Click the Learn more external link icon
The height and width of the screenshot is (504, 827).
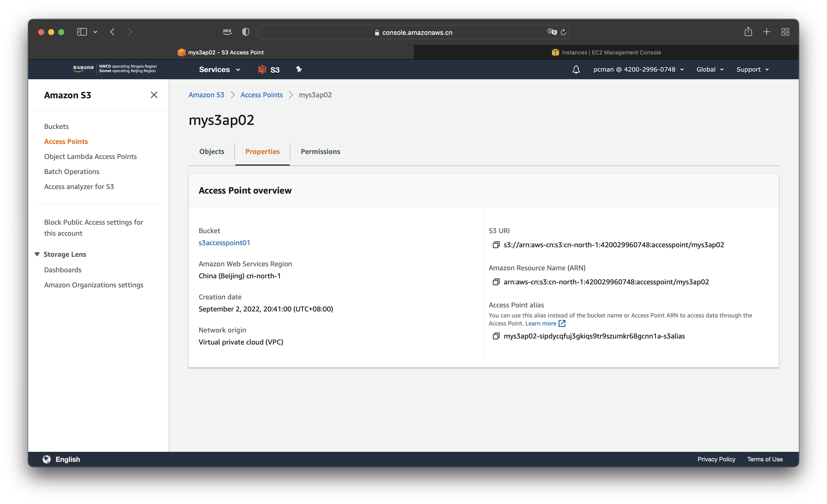[x=562, y=323]
